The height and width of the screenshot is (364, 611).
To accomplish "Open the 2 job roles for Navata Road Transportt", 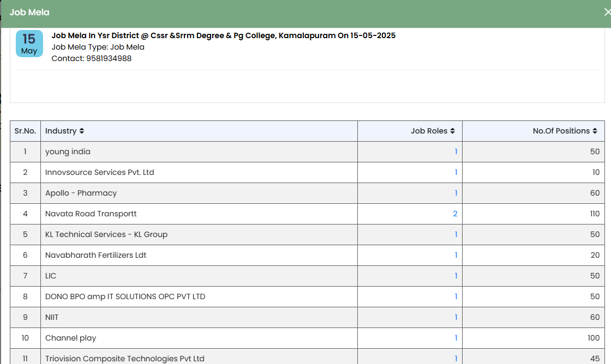I will (455, 214).
